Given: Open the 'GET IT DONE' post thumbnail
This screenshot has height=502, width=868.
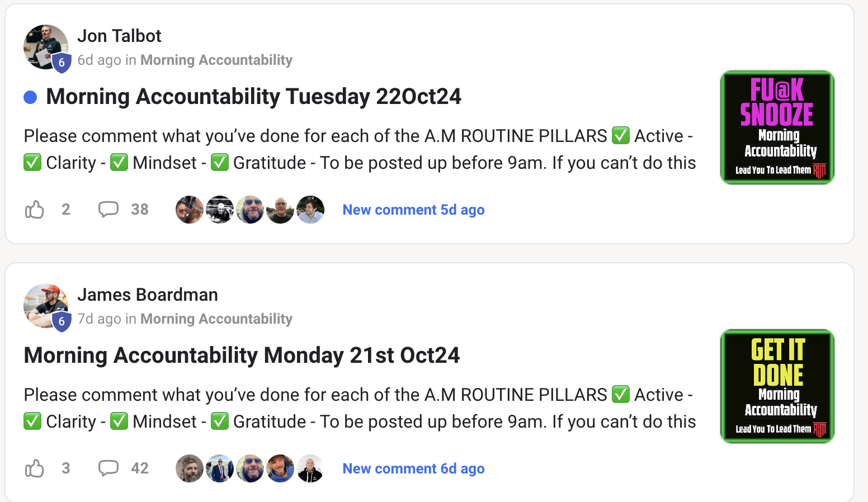Looking at the screenshot, I should tap(777, 386).
